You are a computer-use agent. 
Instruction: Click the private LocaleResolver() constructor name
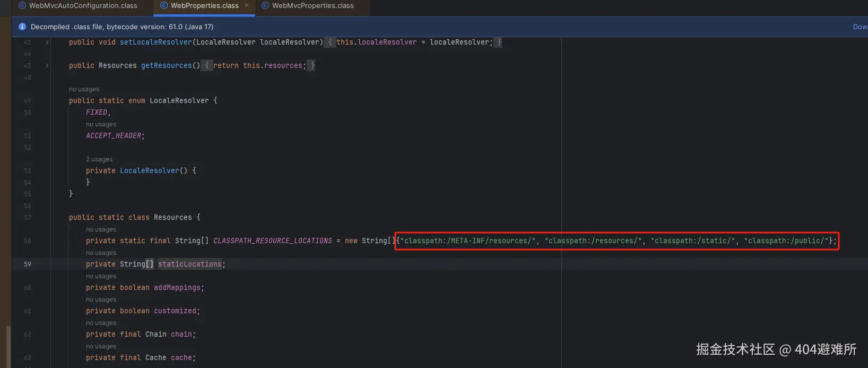click(x=149, y=170)
